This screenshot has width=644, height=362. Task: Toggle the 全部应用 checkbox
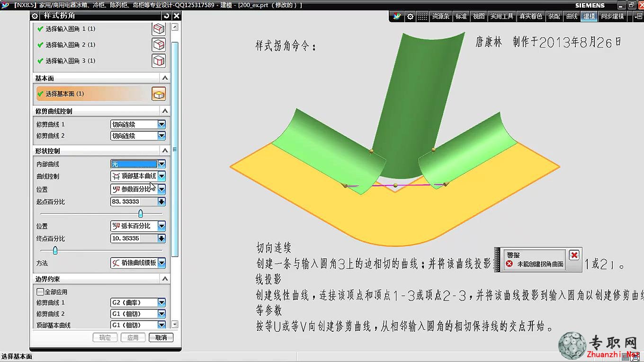pos(40,292)
